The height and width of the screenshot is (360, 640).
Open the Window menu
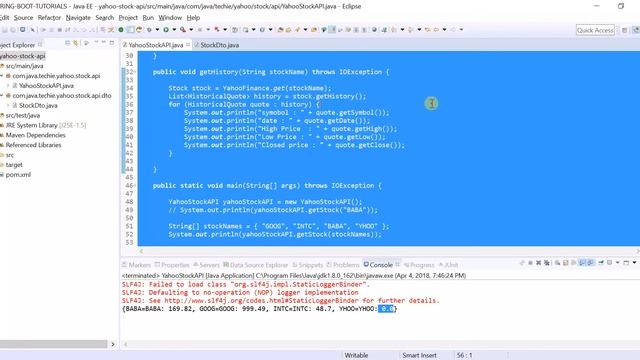[170, 18]
